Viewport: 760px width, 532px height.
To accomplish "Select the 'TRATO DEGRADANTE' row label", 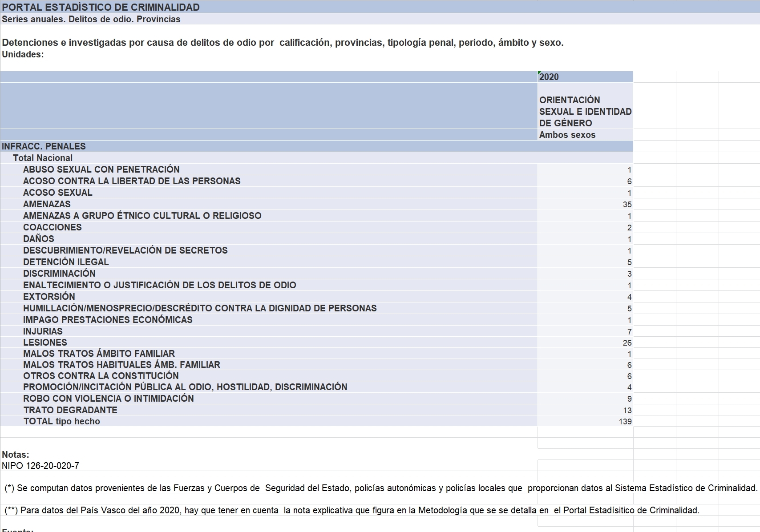I will coord(70,410).
